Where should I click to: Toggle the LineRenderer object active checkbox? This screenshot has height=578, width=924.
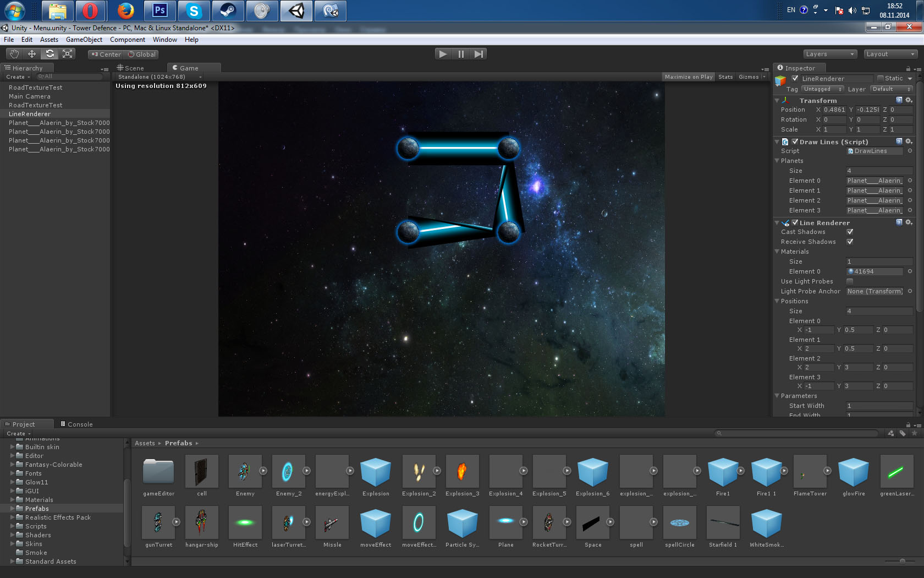795,78
